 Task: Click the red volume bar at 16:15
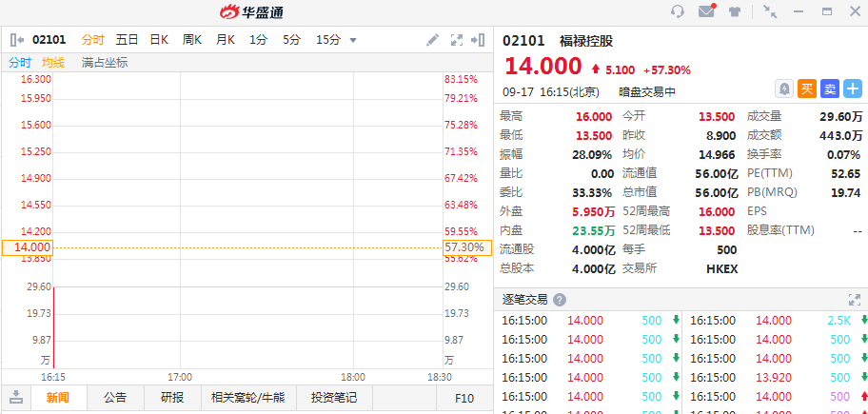click(x=53, y=327)
